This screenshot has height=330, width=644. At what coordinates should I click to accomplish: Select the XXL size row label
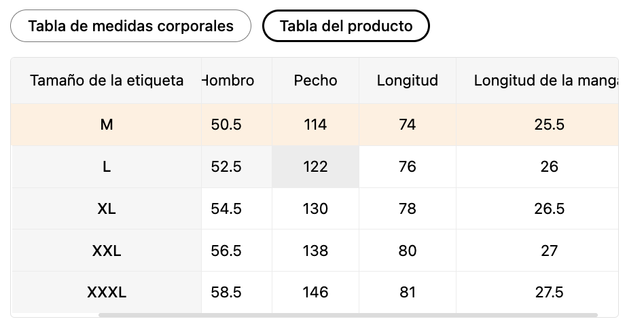[107, 251]
